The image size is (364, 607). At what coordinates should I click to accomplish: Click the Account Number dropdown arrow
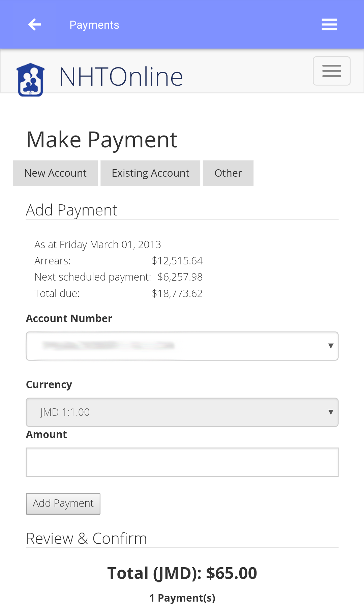click(331, 346)
